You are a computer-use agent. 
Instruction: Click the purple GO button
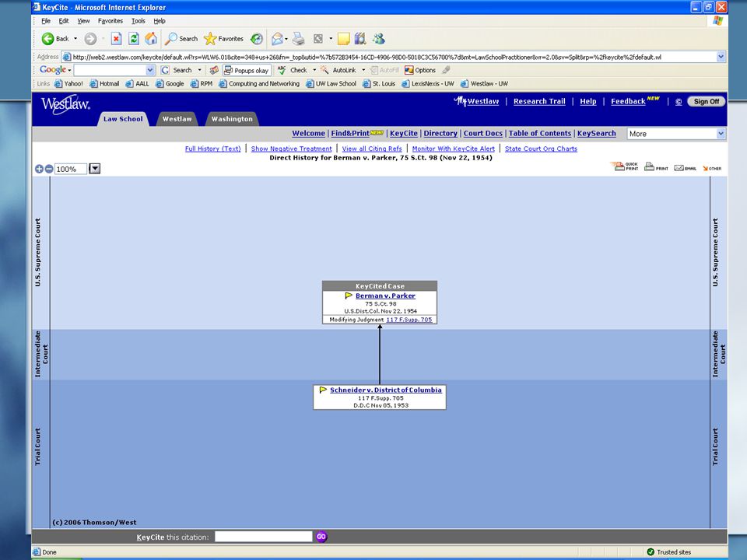pos(321,537)
